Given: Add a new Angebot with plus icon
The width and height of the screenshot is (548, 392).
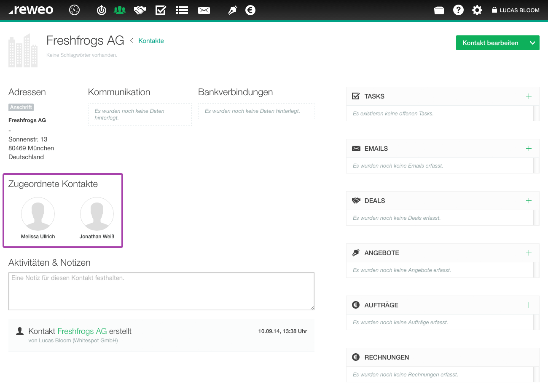Looking at the screenshot, I should [x=529, y=253].
